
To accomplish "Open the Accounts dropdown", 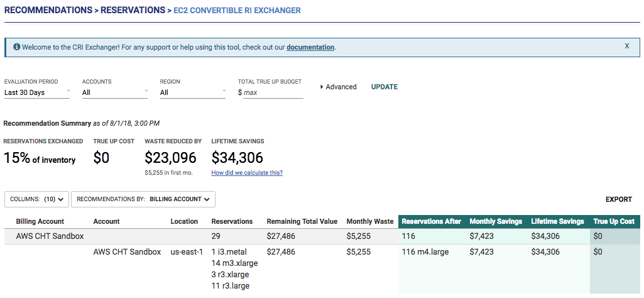I will click(115, 92).
